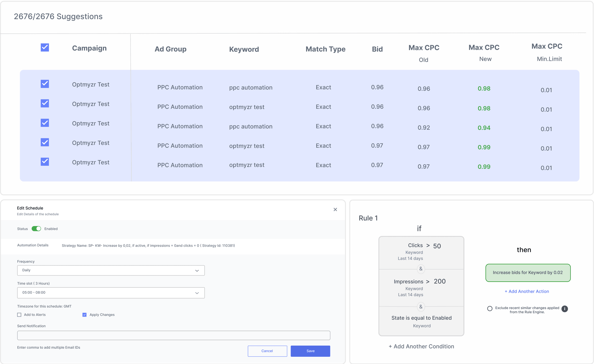Image resolution: width=594 pixels, height=364 pixels.
Task: Click Add Another Action link
Action: 527,291
